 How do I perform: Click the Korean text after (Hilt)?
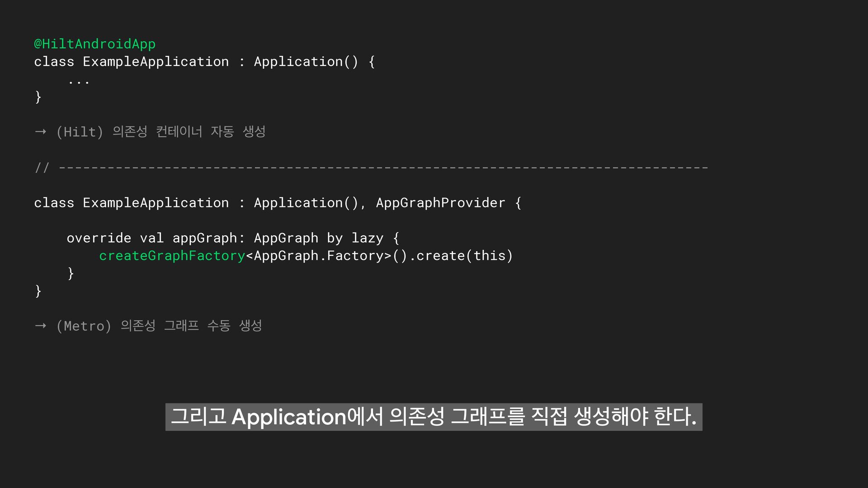point(189,131)
